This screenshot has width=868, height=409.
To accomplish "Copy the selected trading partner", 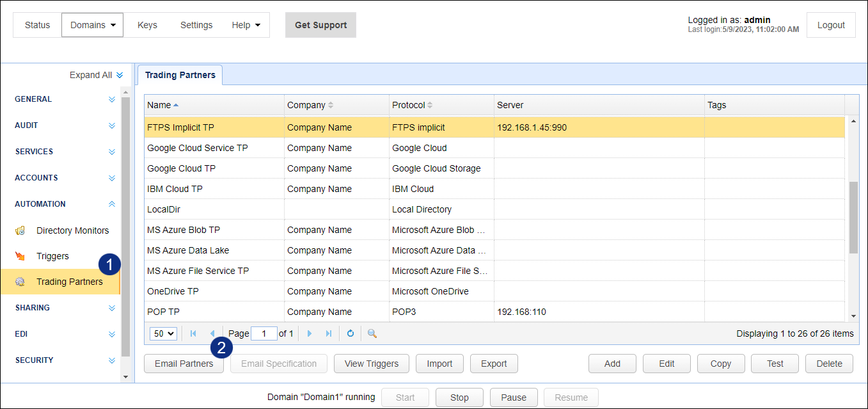I will click(x=721, y=364).
